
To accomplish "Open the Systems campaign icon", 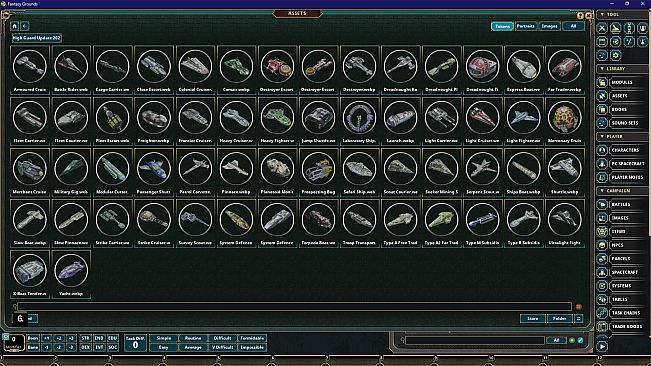I will (x=602, y=285).
